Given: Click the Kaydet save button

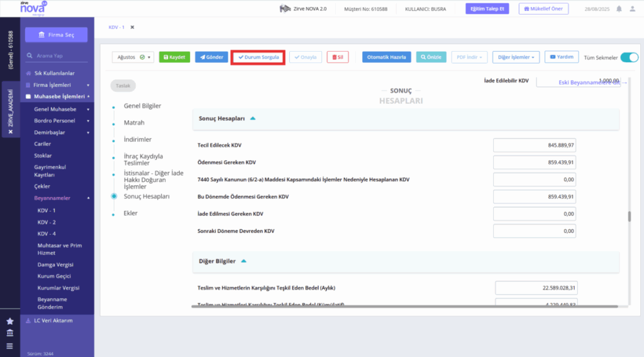Looking at the screenshot, I should (x=175, y=57).
